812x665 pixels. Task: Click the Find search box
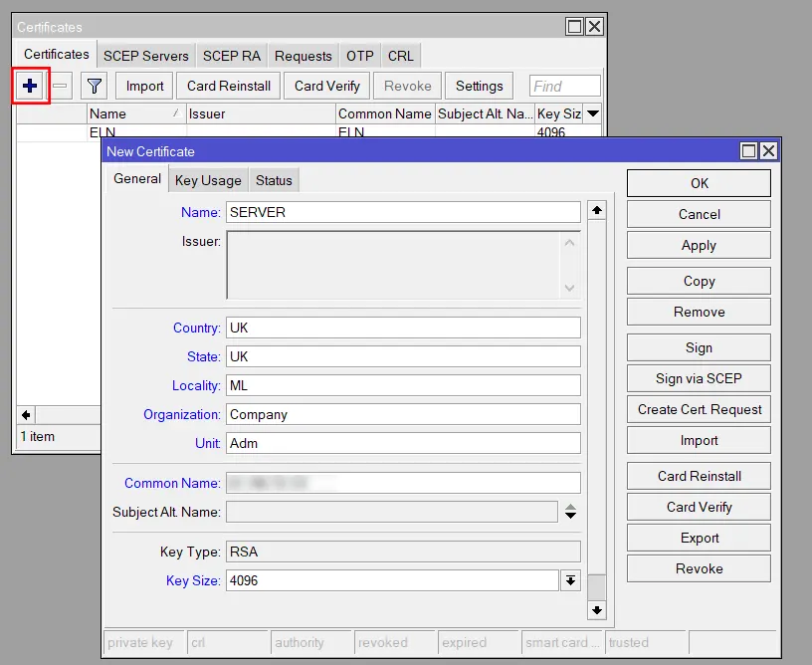coord(565,87)
